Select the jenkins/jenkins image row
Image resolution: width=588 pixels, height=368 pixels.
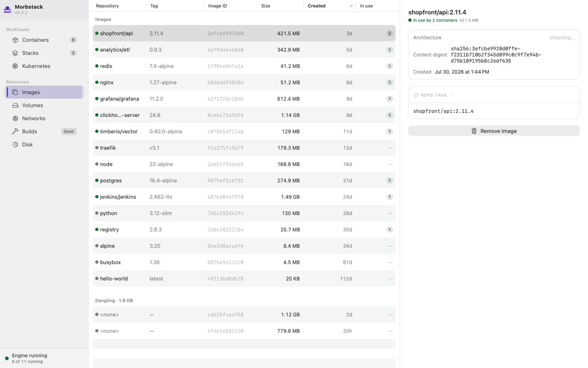244,197
